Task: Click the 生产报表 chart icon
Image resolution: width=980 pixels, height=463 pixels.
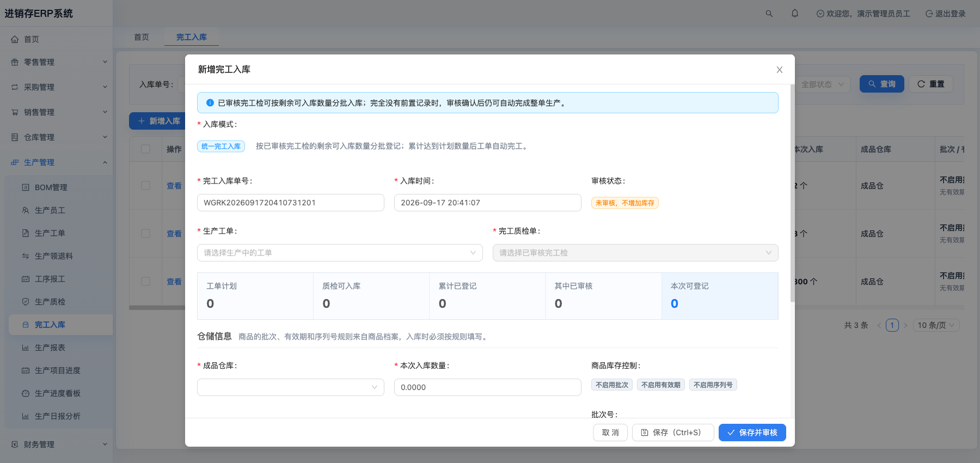Action: (26, 348)
